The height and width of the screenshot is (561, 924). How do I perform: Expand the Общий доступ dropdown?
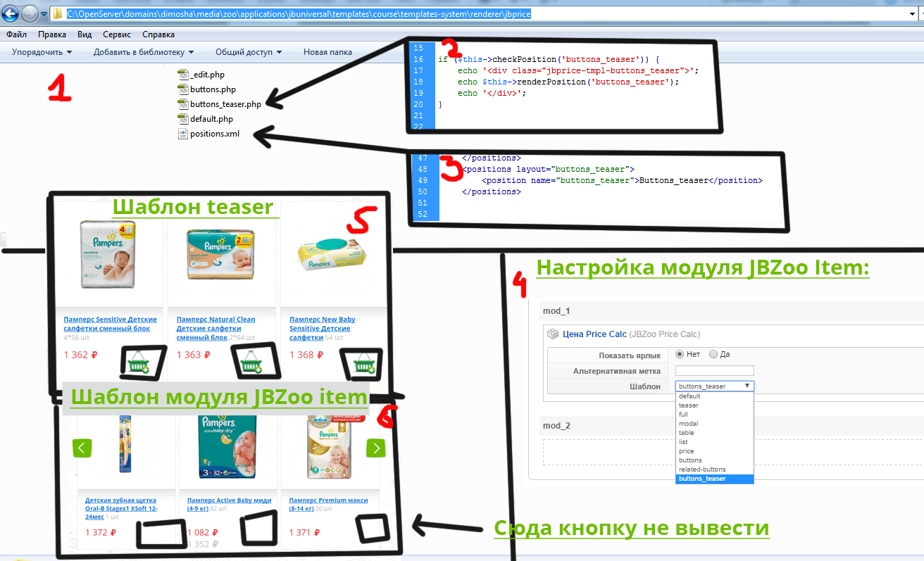point(248,52)
